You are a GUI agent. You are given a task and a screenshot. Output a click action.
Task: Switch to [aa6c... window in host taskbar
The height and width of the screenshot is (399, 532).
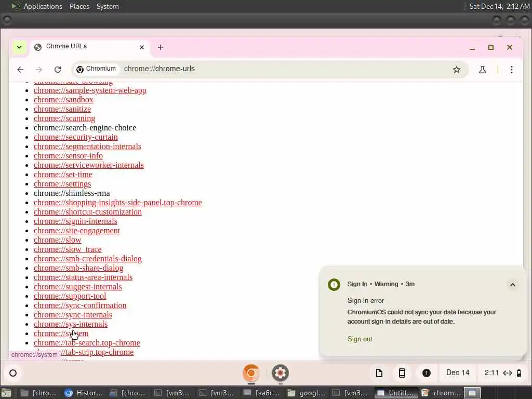[262, 393]
